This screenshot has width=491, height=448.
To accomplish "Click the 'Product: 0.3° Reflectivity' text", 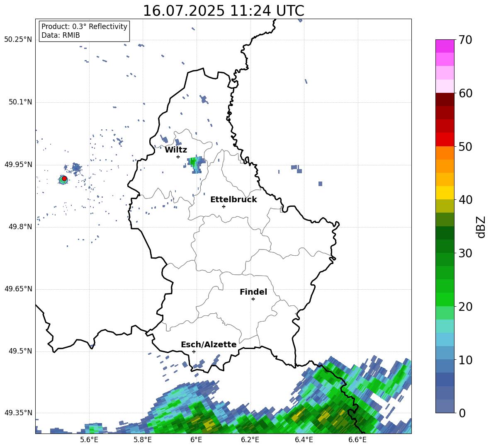I will coord(84,27).
